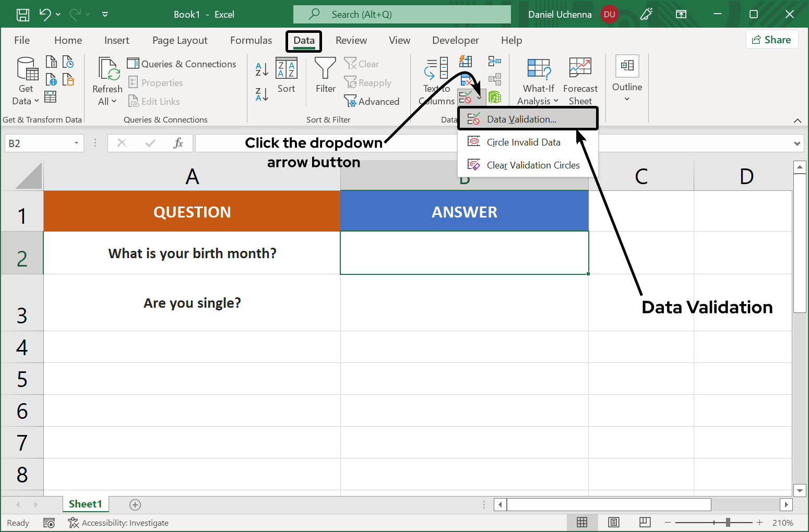Switch to the Formulas ribbon tab
This screenshot has width=809, height=532.
click(251, 40)
